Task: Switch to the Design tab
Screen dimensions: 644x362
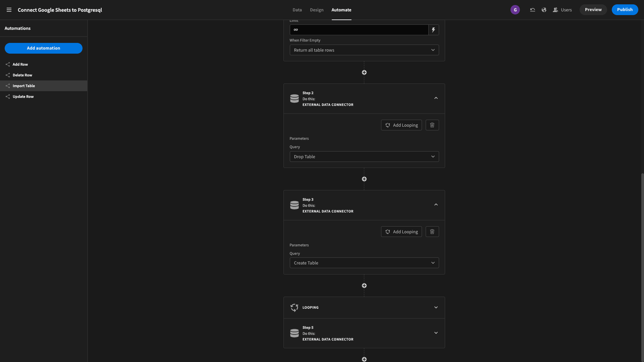Action: 316,10
